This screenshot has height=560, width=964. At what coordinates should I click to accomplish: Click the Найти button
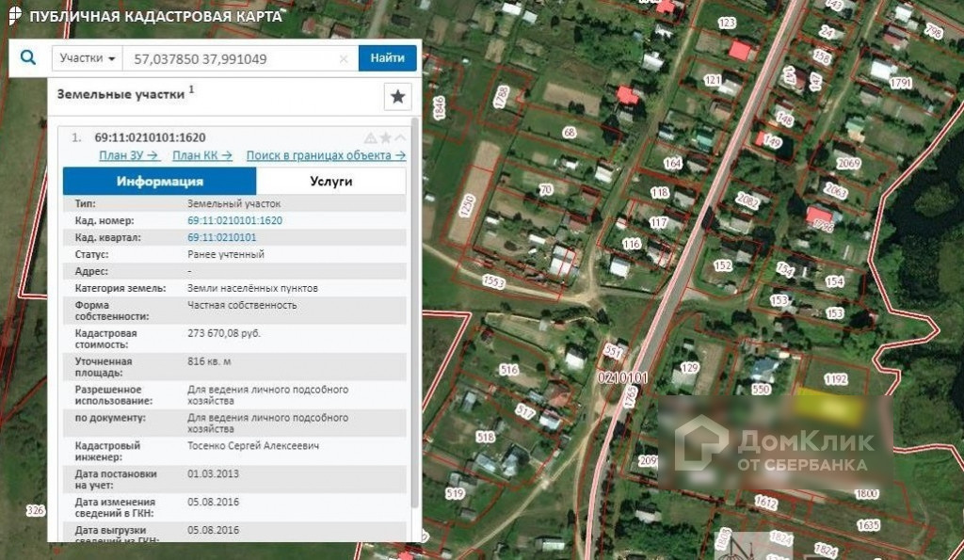(387, 58)
